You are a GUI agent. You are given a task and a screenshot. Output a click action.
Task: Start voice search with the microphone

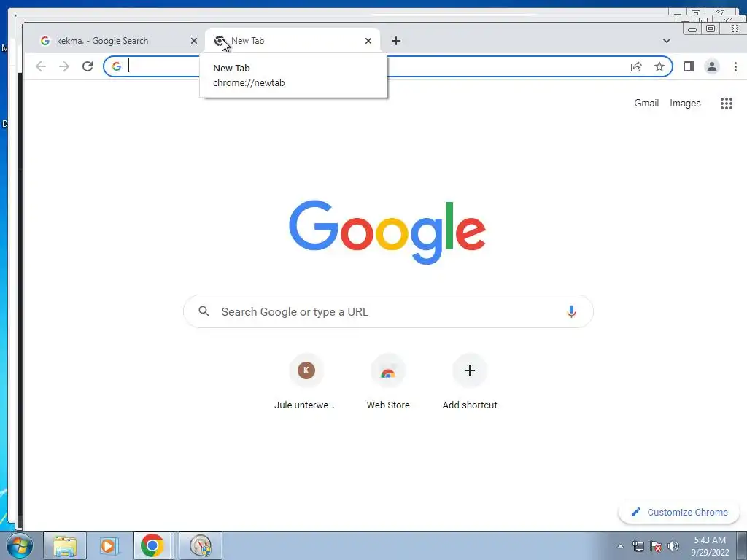click(x=571, y=311)
